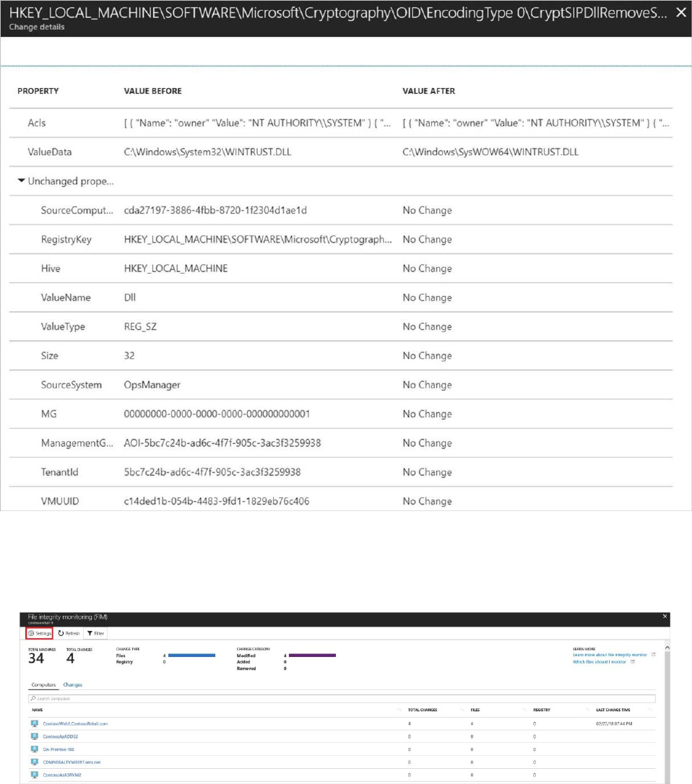Image resolution: width=692 pixels, height=784 pixels.
Task: Open CDMNERALTVM0391.amc.net computer
Action: [x=72, y=762]
